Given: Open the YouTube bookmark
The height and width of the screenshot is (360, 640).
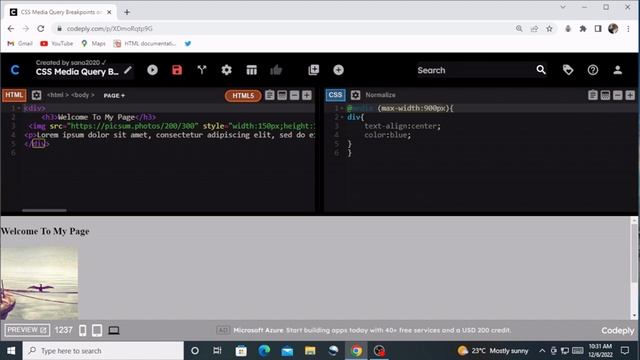Looking at the screenshot, I should (57, 43).
